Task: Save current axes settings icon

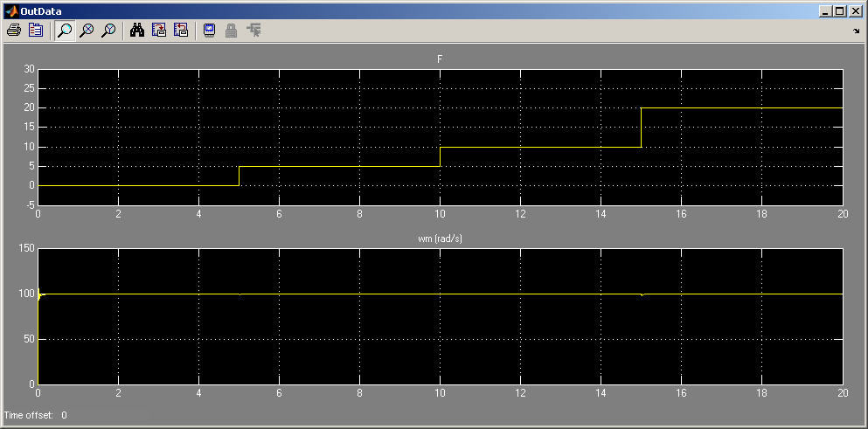Action: pyautogui.click(x=159, y=31)
